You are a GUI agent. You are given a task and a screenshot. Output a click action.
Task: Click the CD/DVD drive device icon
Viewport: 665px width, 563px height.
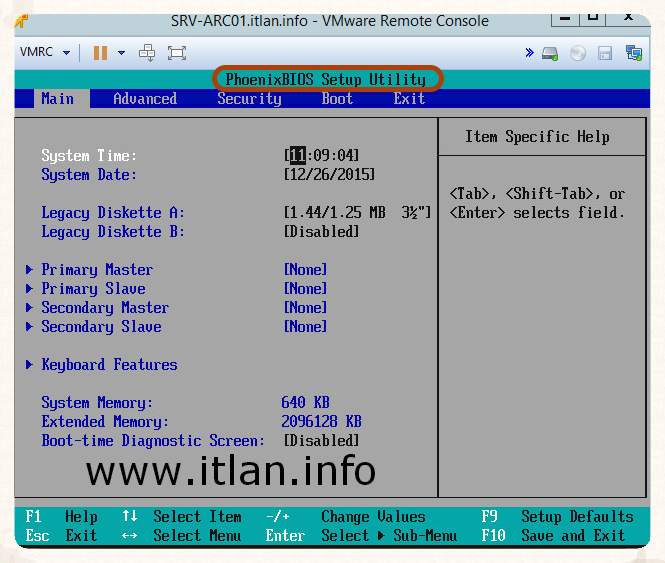click(x=578, y=53)
